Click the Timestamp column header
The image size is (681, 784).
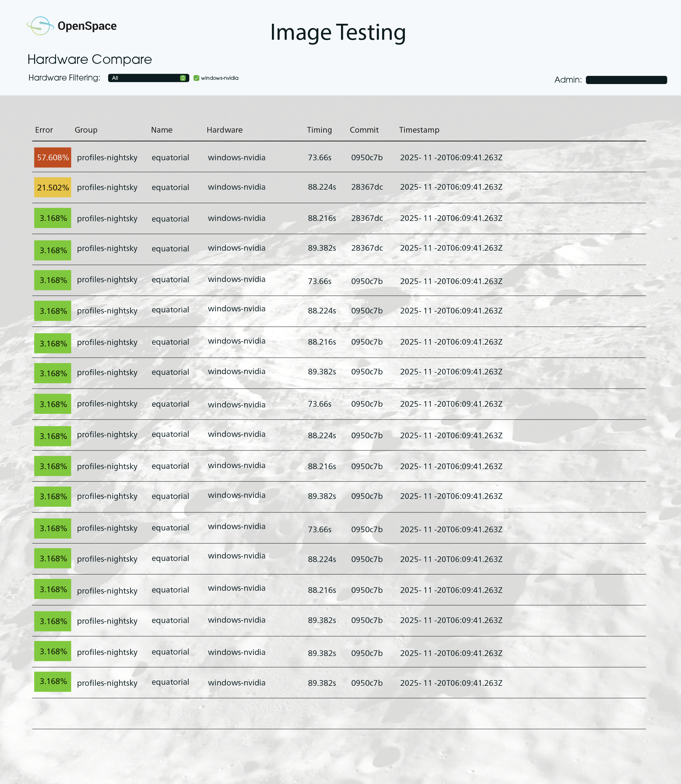(x=419, y=130)
